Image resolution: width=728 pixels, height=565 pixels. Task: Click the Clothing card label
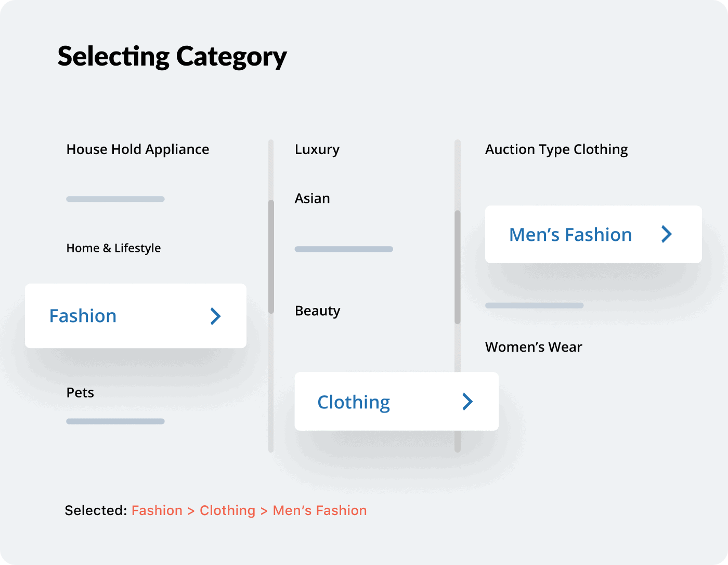point(354,402)
